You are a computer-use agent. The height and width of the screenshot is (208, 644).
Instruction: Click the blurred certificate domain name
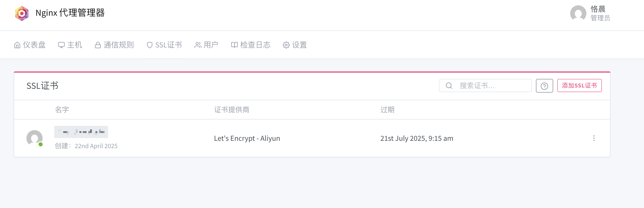[x=81, y=132]
